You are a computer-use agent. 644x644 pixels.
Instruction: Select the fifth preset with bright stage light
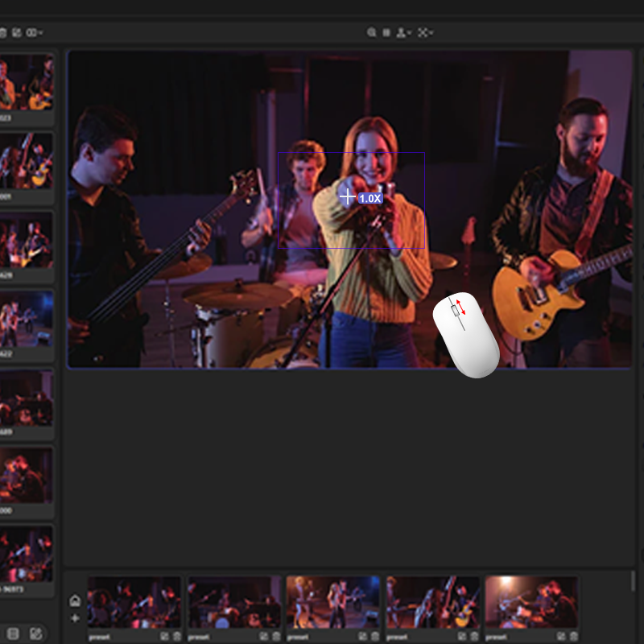(x=531, y=602)
